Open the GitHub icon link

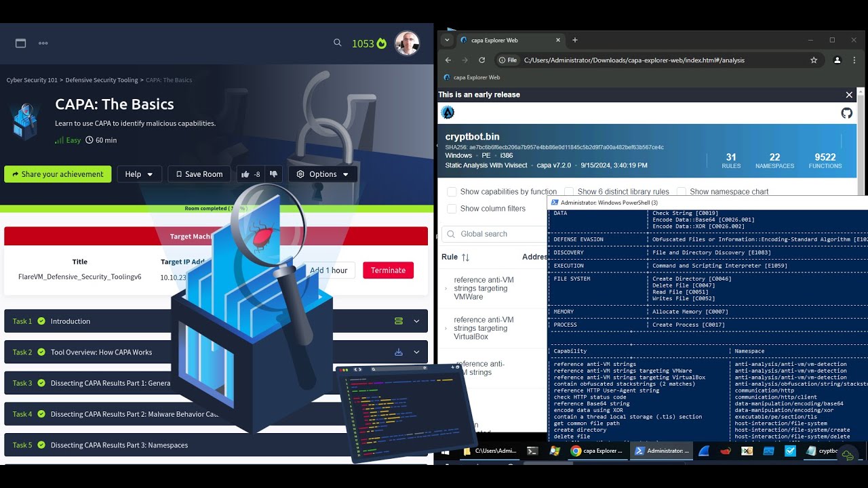(847, 113)
